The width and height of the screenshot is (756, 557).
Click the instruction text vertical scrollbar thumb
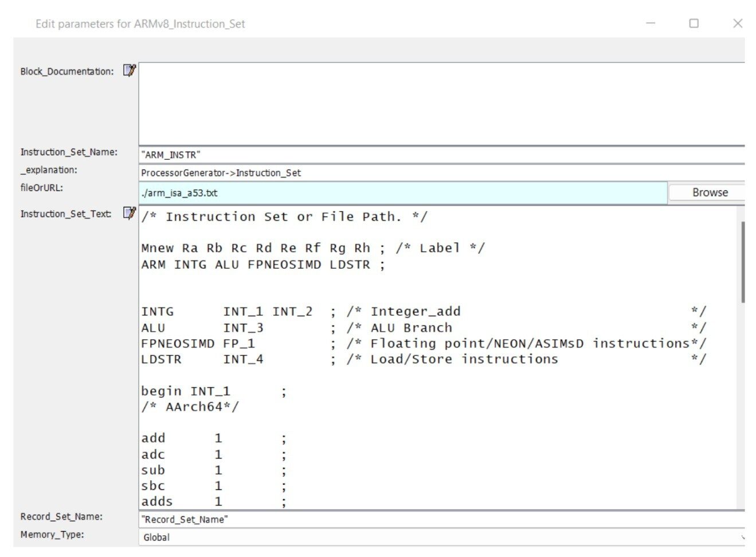742,262
